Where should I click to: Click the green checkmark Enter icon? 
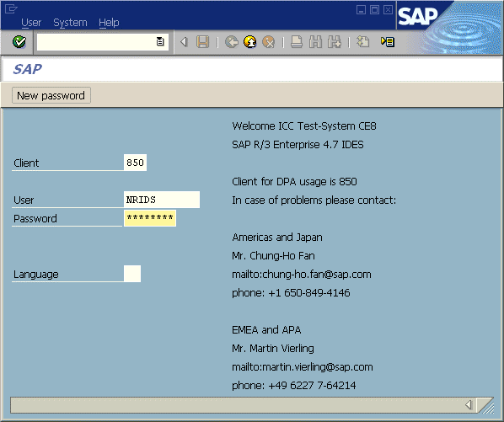(x=19, y=42)
